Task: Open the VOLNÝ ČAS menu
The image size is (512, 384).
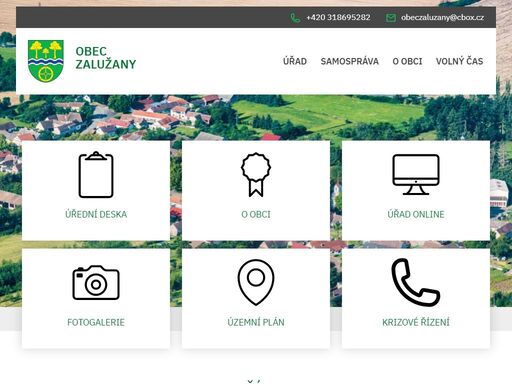Action: coord(459,61)
